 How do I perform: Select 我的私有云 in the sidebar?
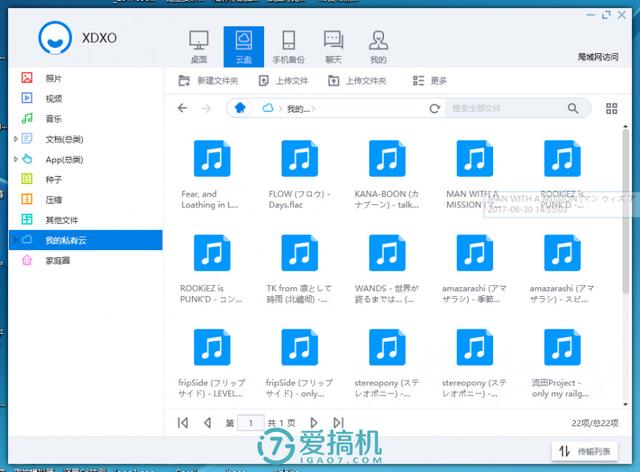click(x=86, y=240)
